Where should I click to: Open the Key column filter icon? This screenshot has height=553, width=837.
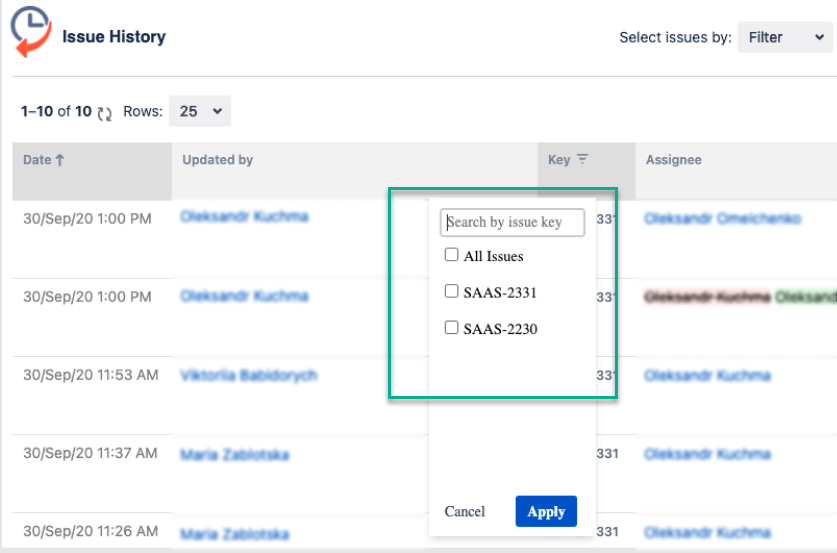[x=582, y=159]
